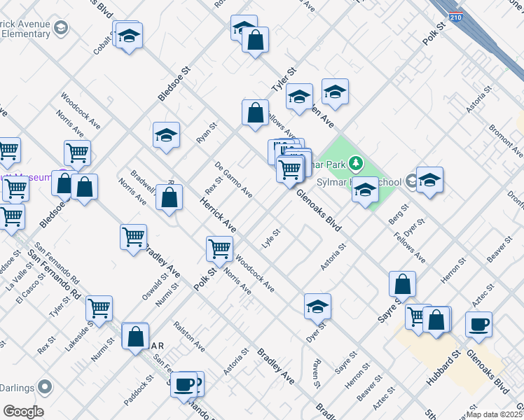Open the shopping bag marker near Fellows Ave
This screenshot has width=524, height=420.
255,115
